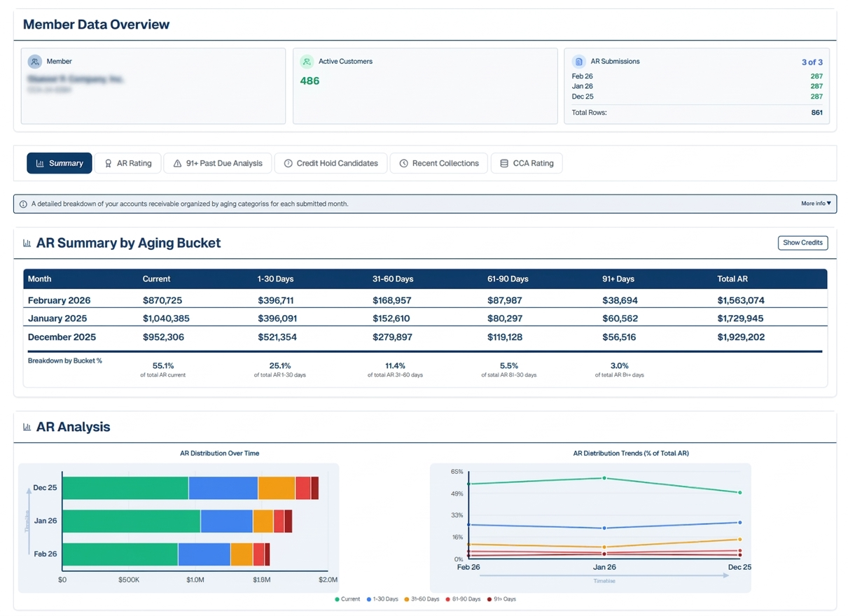
Task: Click the 25.1% breakdown percentage
Action: pos(280,365)
